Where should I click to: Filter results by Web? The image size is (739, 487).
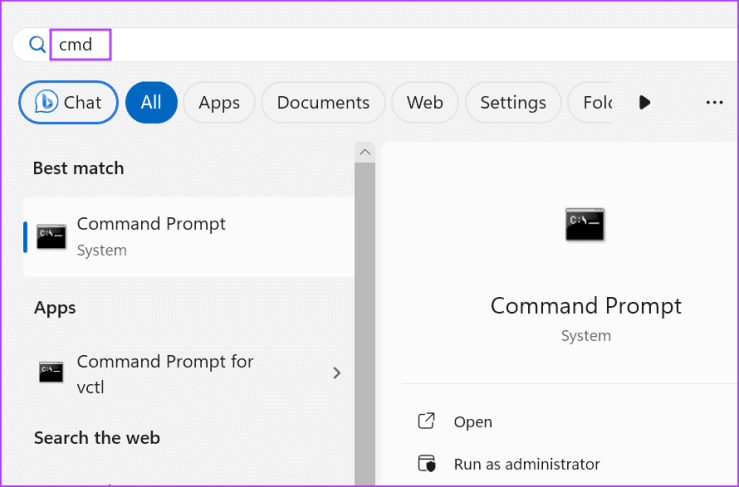(x=424, y=102)
